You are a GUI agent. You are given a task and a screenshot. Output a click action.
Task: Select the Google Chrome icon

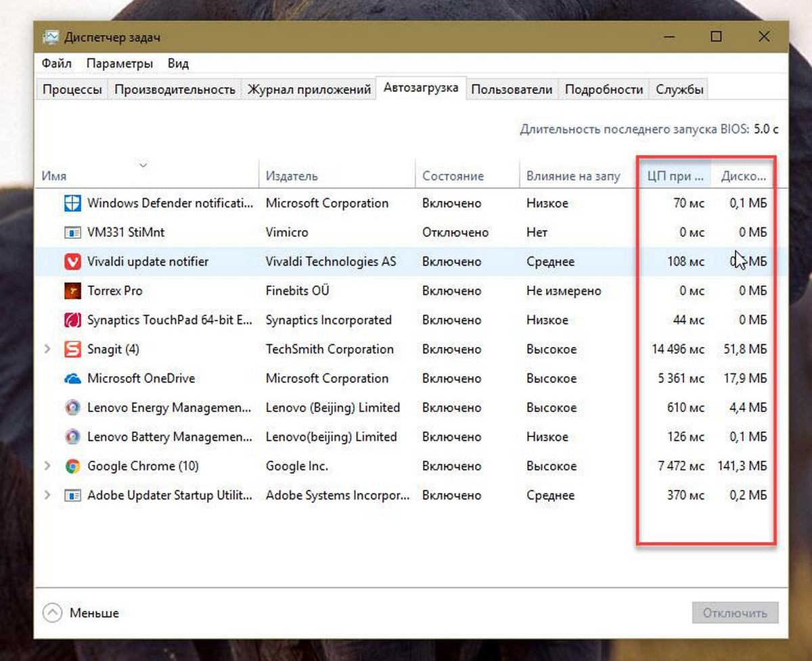click(72, 466)
